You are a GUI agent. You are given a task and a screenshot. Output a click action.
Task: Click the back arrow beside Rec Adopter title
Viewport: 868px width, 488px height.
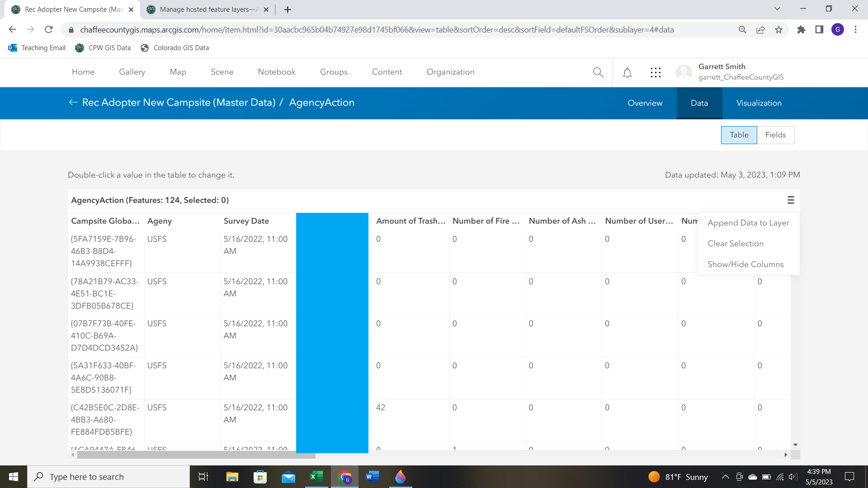coord(73,103)
